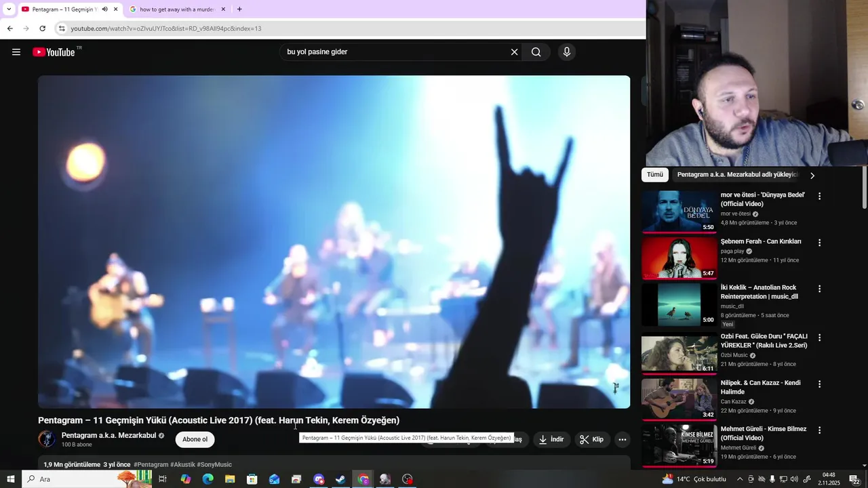Viewport: 868px width, 488px height.
Task: Open 'Nilipek. & Can Kazaz - Kendi Halimde' title
Action: pyautogui.click(x=761, y=388)
